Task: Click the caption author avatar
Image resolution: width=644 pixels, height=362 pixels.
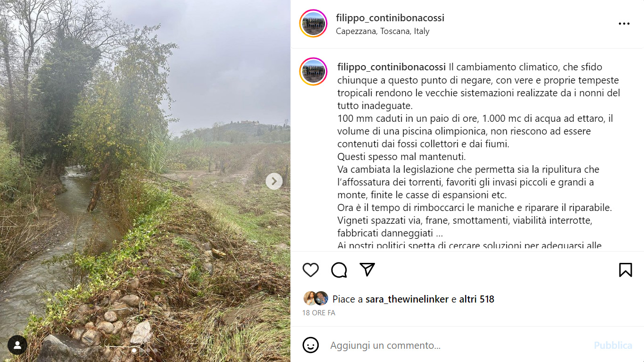Action: tap(314, 72)
